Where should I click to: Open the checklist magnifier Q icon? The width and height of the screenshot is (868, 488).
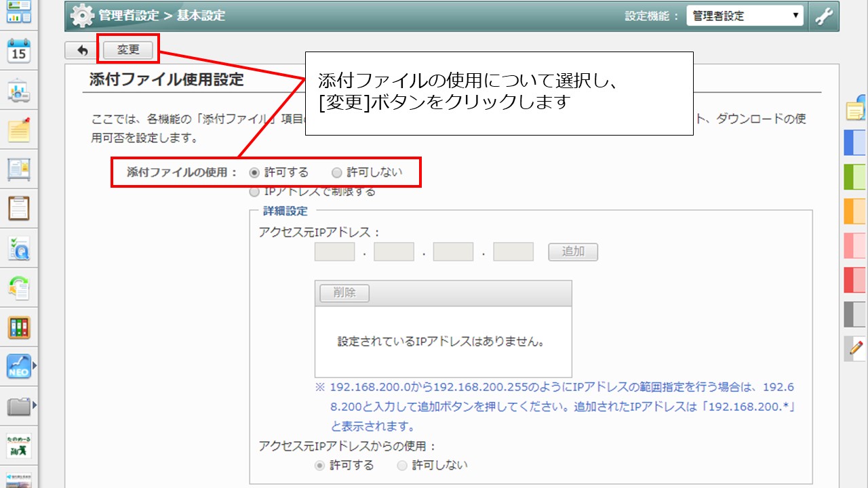19,249
